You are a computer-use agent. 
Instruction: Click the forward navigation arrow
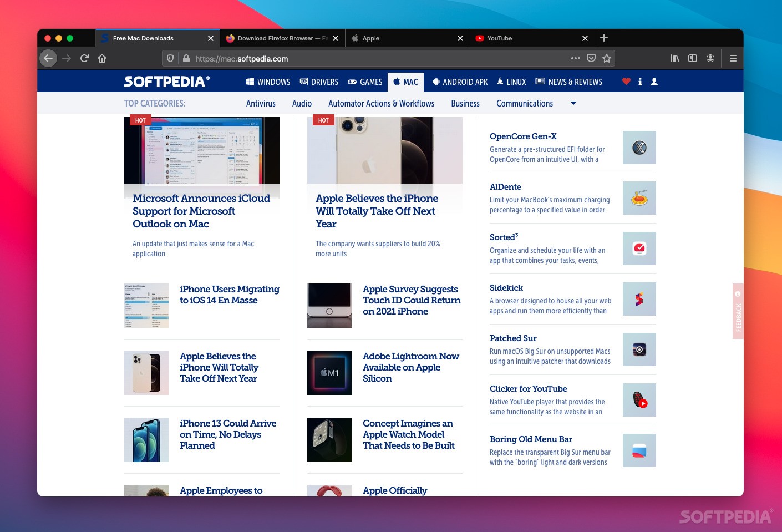coord(67,58)
